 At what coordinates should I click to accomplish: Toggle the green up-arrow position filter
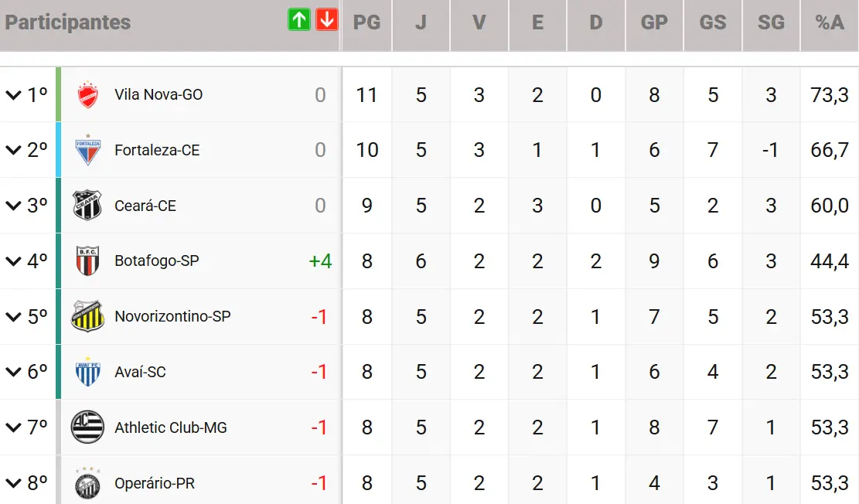pyautogui.click(x=299, y=20)
